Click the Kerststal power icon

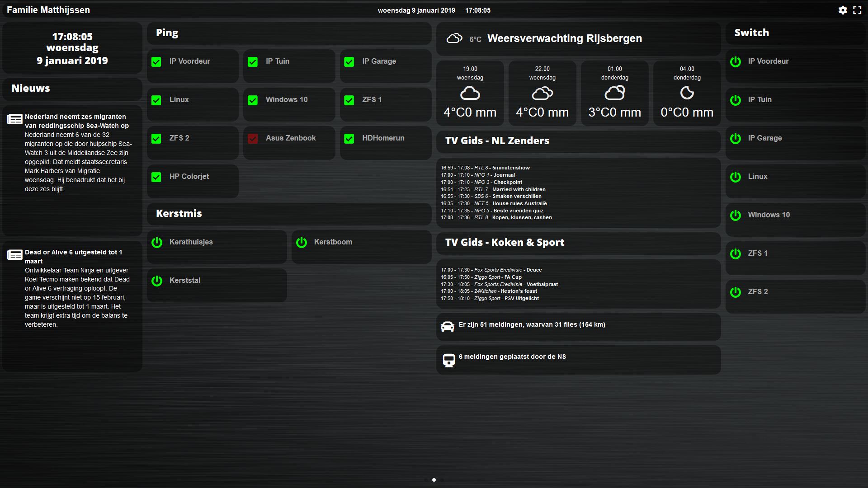157,281
